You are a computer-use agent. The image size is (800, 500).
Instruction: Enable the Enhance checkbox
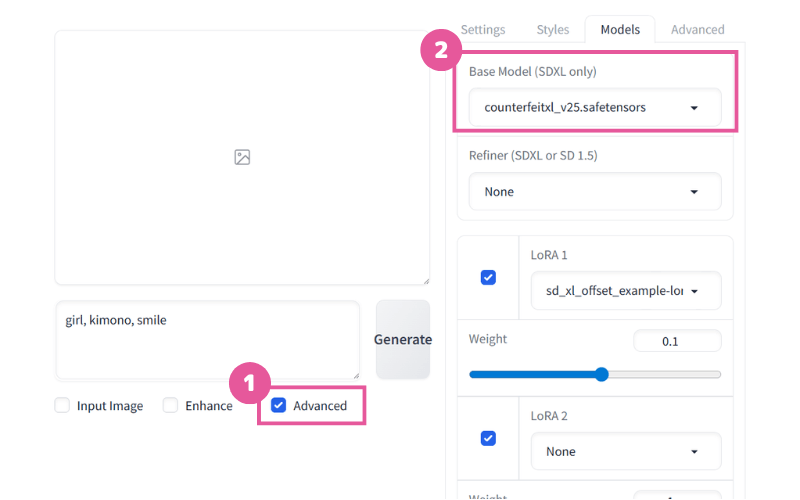point(170,406)
